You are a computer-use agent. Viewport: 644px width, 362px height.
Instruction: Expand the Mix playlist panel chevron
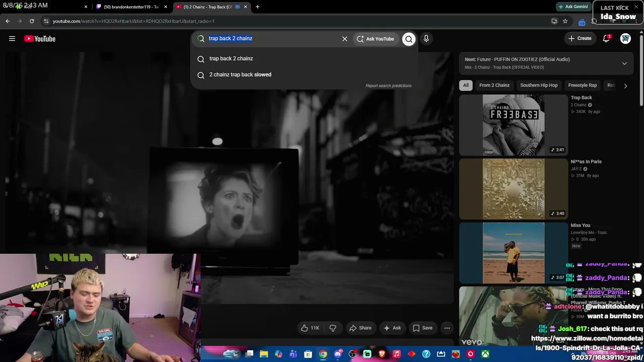[624, 63]
